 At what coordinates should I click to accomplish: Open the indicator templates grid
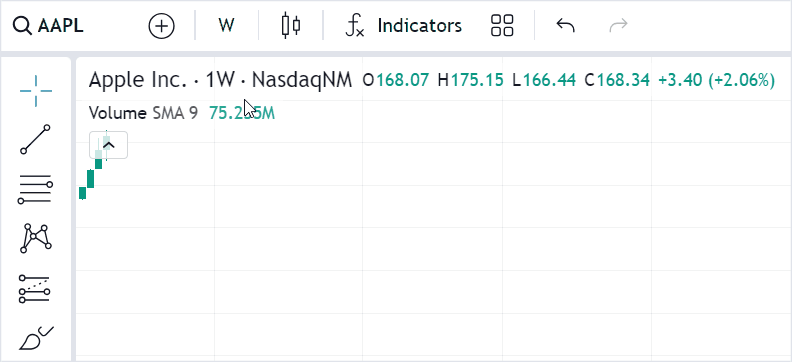502,25
